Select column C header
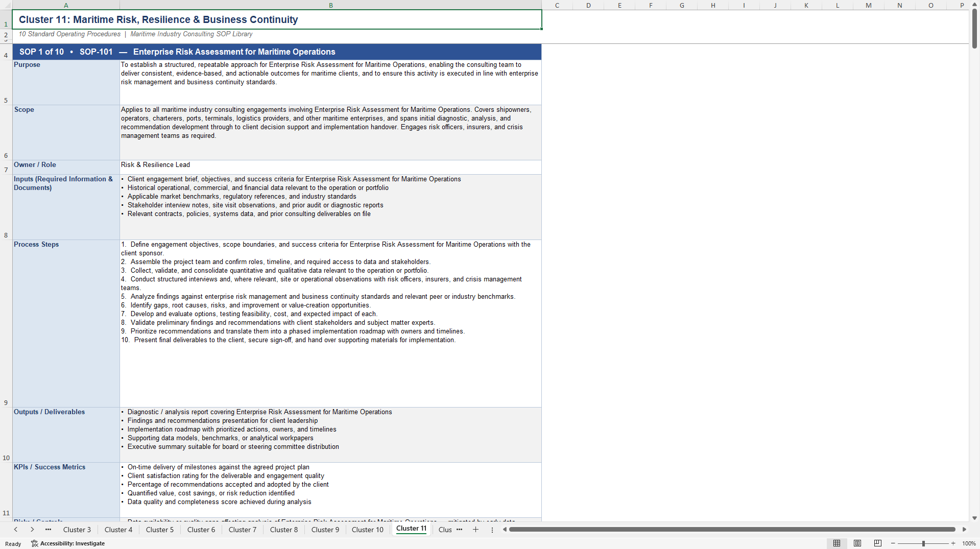 (x=557, y=5)
